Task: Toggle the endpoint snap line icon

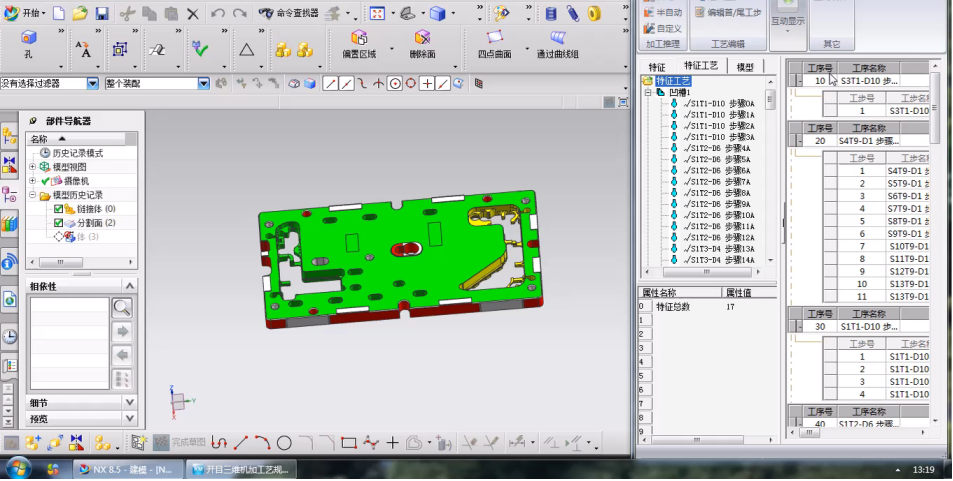Action: click(x=330, y=84)
